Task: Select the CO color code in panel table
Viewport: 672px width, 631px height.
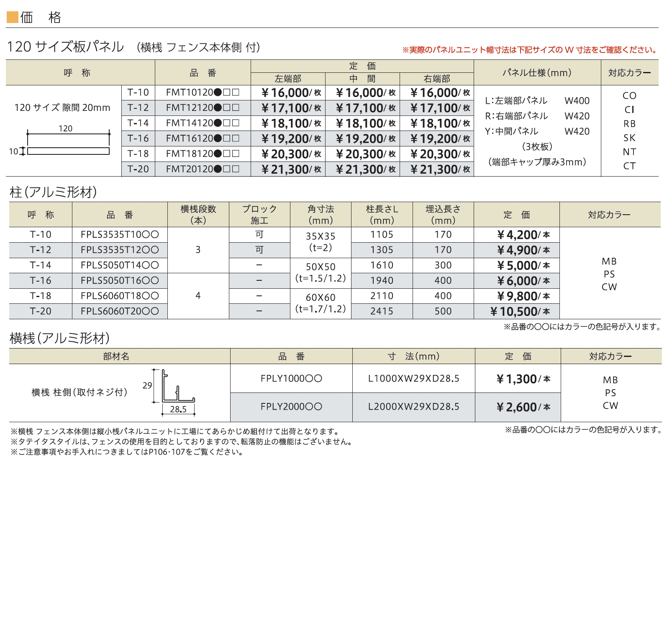Action: tap(629, 95)
